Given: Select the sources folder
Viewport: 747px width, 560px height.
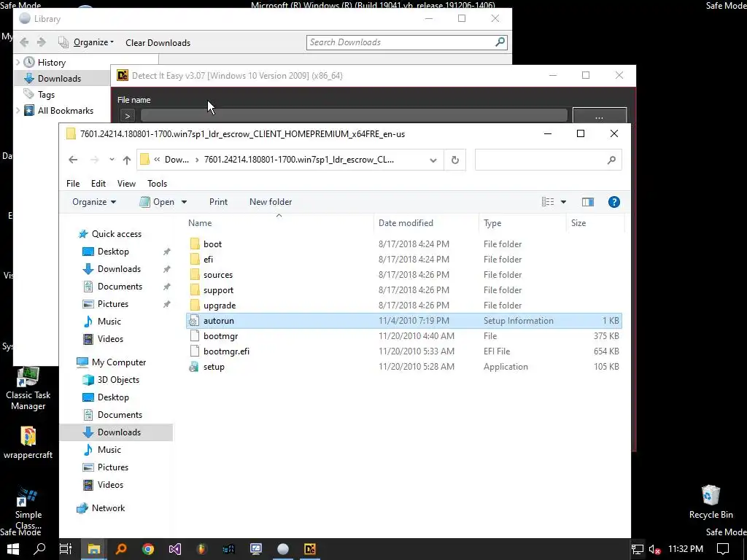Looking at the screenshot, I should point(217,275).
